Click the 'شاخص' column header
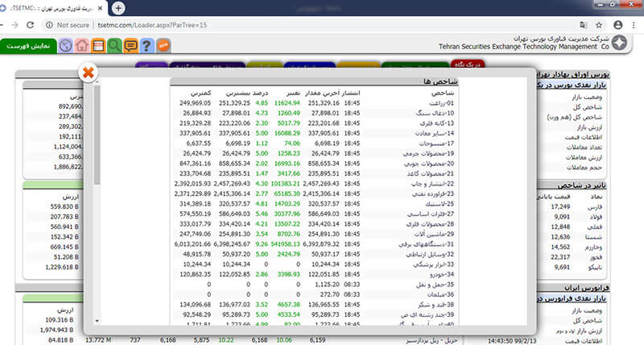 coord(443,93)
